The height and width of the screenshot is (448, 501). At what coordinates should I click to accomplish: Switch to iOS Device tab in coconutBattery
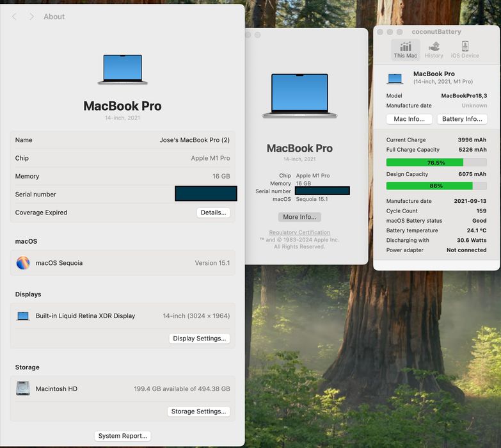(465, 50)
